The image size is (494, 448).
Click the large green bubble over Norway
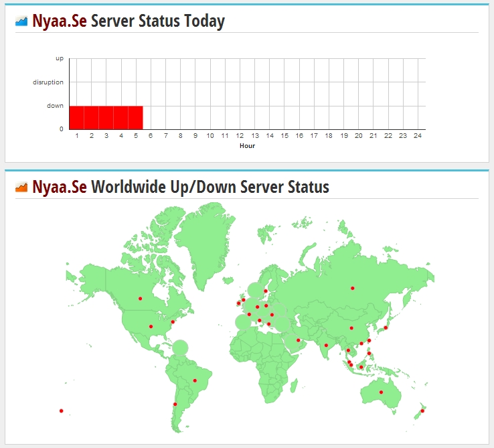(255, 291)
